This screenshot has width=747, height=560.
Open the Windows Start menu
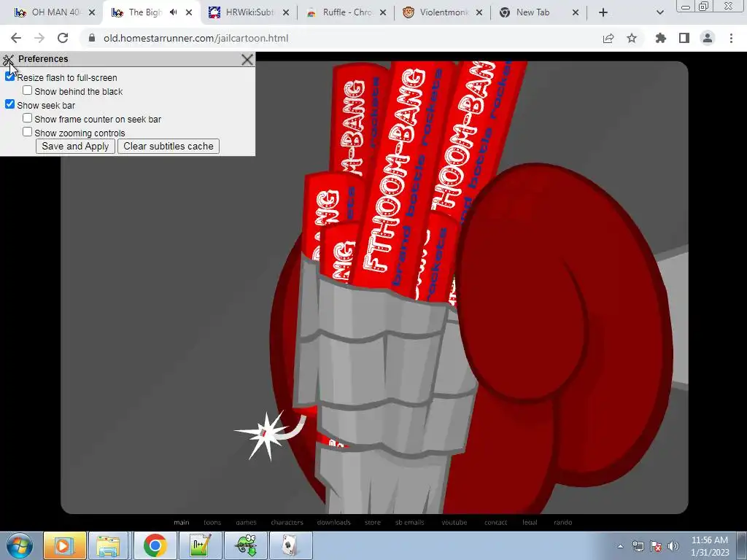coord(20,545)
